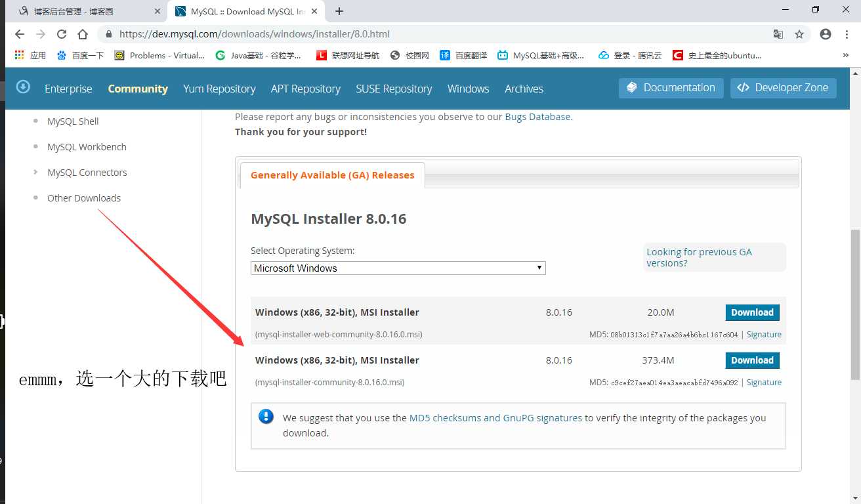Click the address bar URL field

pyautogui.click(x=433, y=34)
